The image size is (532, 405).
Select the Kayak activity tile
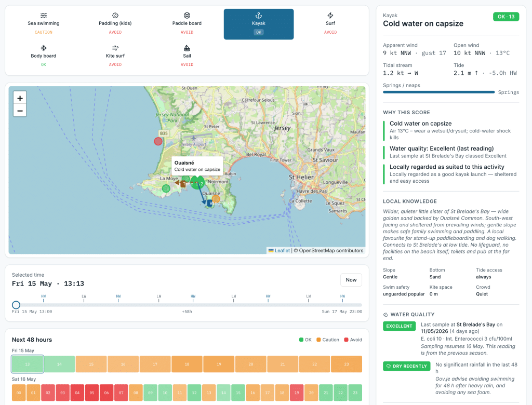259,24
